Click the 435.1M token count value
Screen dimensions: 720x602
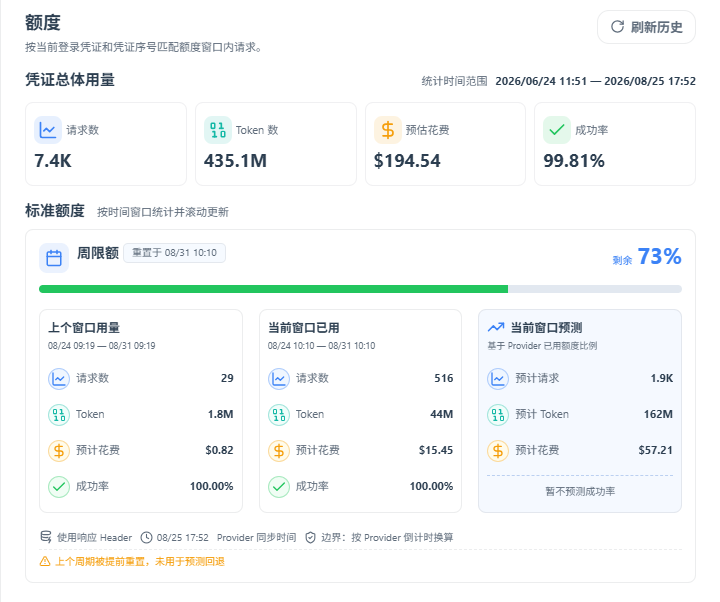[x=236, y=161]
